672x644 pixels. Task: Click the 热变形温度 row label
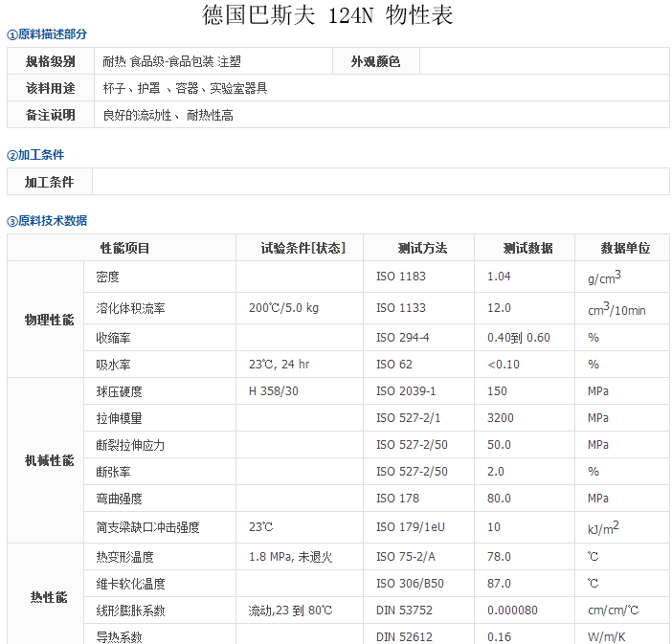pyautogui.click(x=124, y=557)
